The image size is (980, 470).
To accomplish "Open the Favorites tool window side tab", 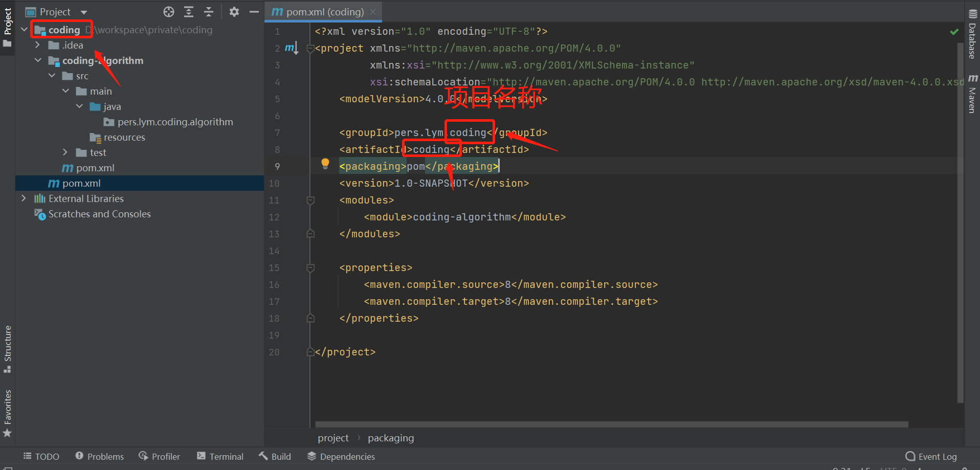I will [x=8, y=413].
